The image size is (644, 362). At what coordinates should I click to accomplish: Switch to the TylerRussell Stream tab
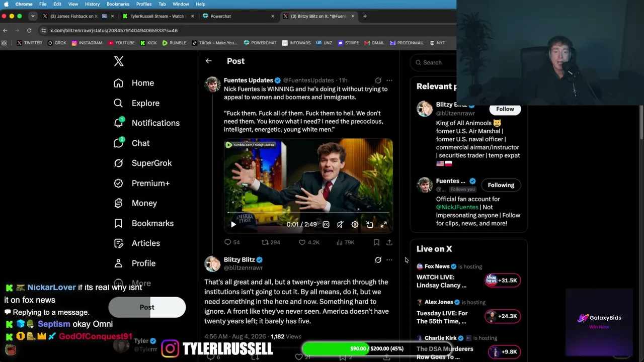[x=157, y=16]
